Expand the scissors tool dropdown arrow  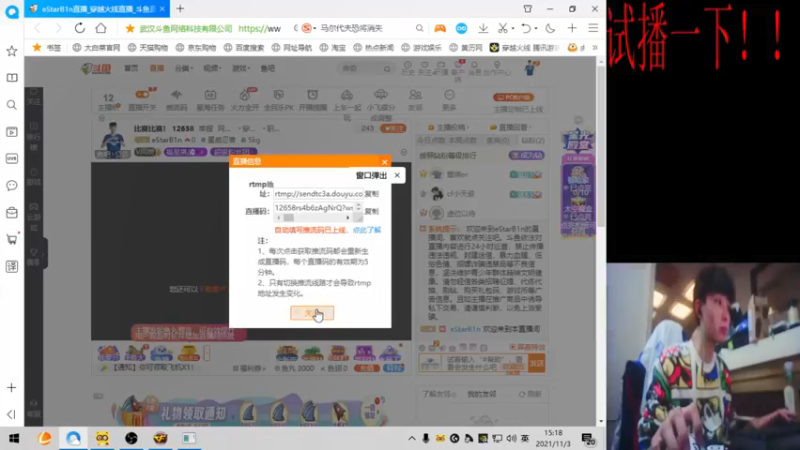[x=512, y=29]
